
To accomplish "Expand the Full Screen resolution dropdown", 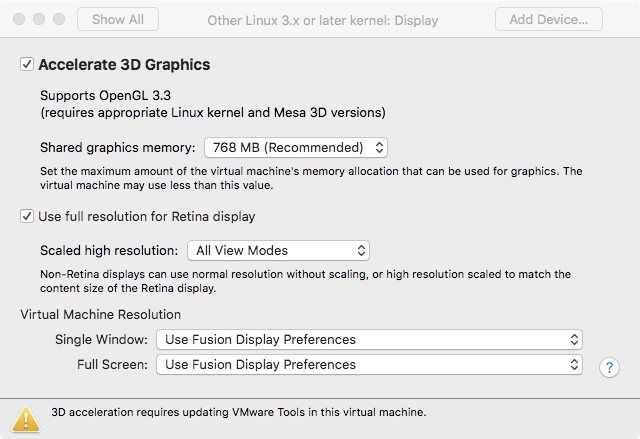I will pyautogui.click(x=369, y=364).
